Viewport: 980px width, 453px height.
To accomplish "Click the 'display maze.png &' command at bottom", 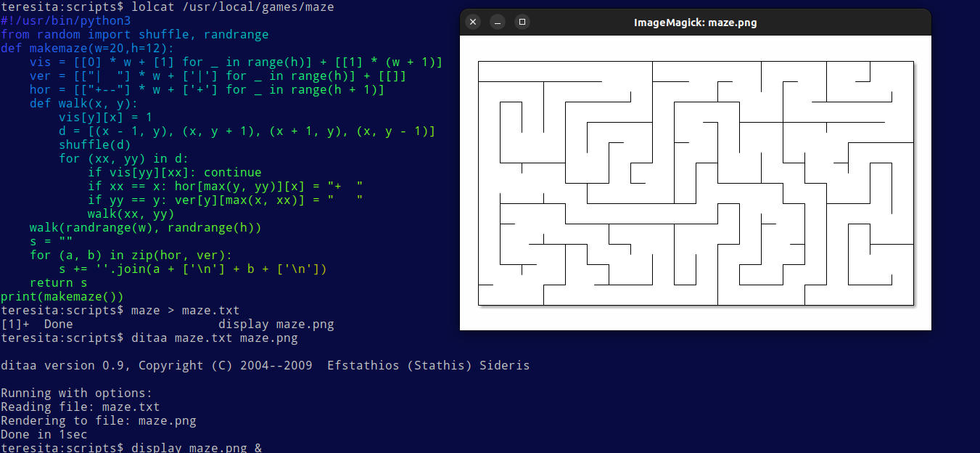I will pyautogui.click(x=131, y=447).
